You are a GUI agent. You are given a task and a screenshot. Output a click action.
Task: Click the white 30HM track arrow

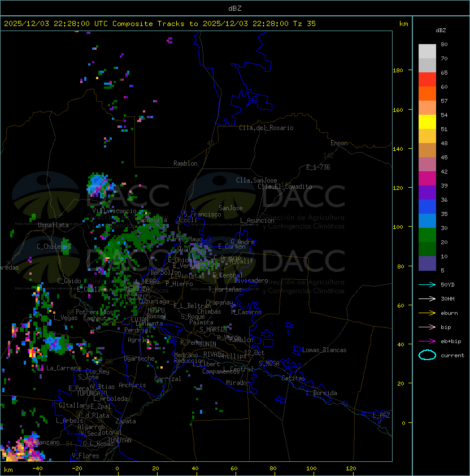coord(427,298)
